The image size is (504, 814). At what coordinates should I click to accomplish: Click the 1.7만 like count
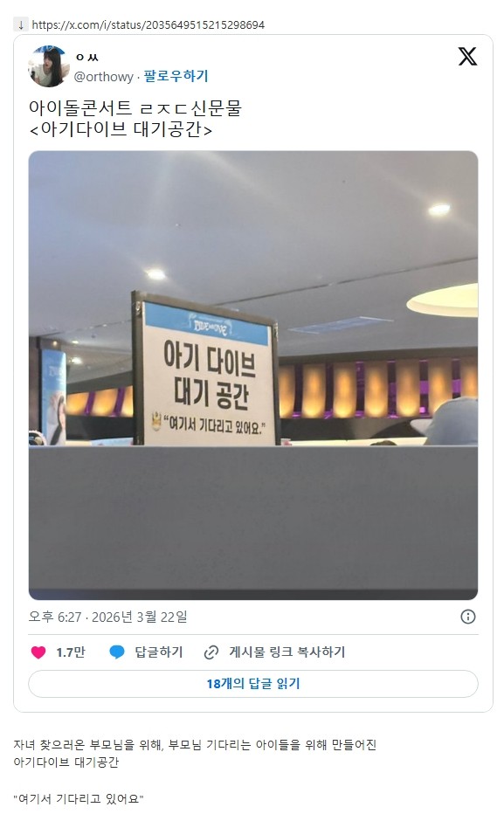tap(71, 652)
